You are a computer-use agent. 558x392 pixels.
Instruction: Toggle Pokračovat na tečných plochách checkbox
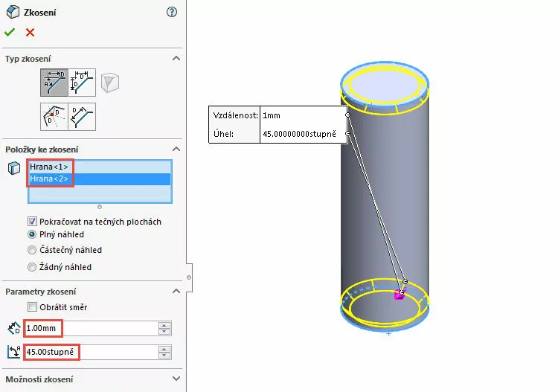32,222
